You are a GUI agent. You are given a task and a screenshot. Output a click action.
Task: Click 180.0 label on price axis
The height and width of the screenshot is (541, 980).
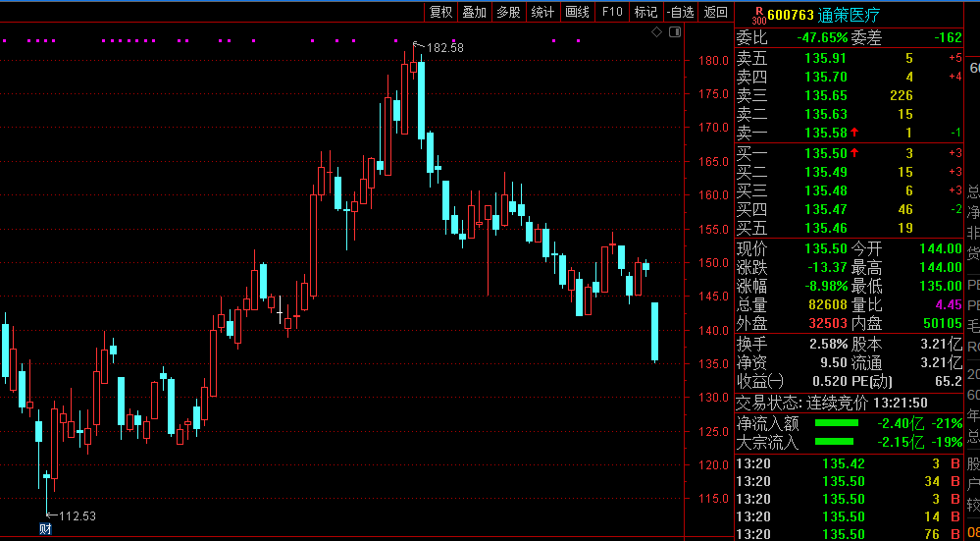[714, 61]
